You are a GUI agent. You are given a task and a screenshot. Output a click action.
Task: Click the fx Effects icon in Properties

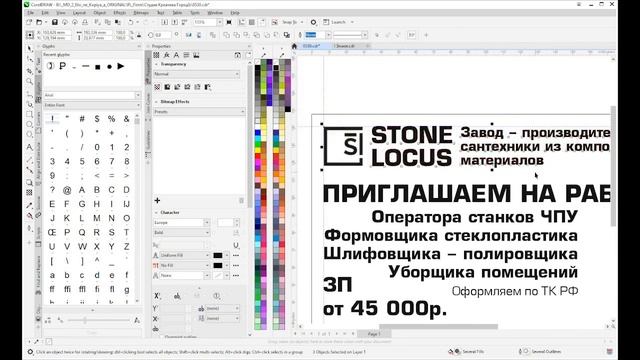167,55
